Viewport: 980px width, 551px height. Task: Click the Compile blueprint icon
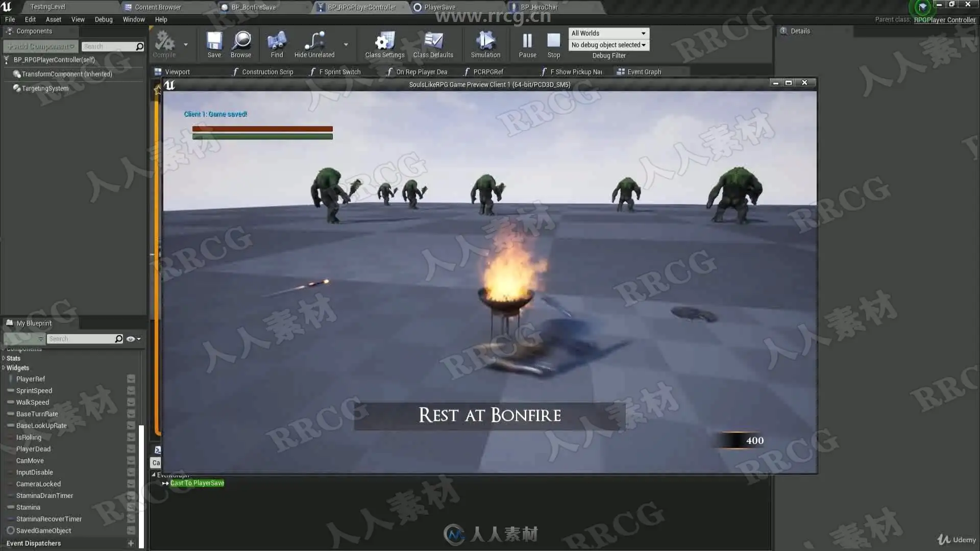pyautogui.click(x=164, y=42)
